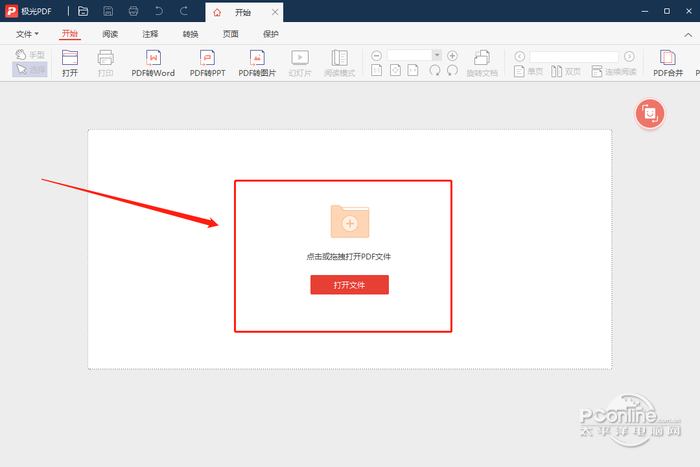
Task: Maximize the 极光PDF window
Action: pos(667,11)
